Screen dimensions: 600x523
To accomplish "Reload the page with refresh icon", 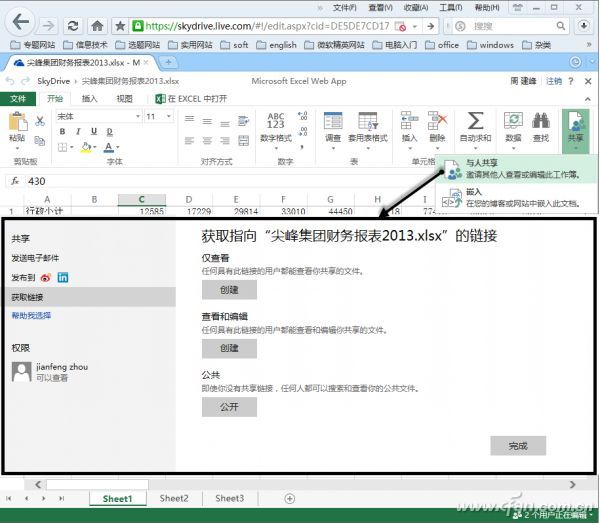I will (x=73, y=26).
